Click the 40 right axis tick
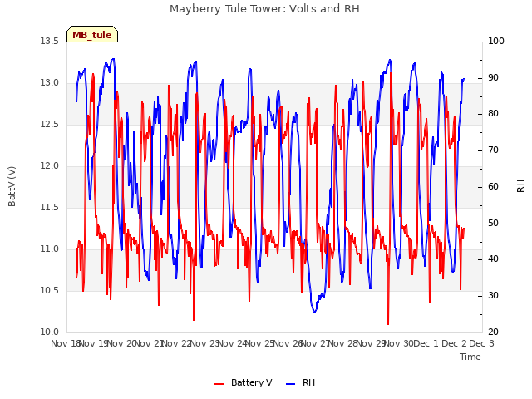This screenshot has height=399, width=532. tap(493, 259)
